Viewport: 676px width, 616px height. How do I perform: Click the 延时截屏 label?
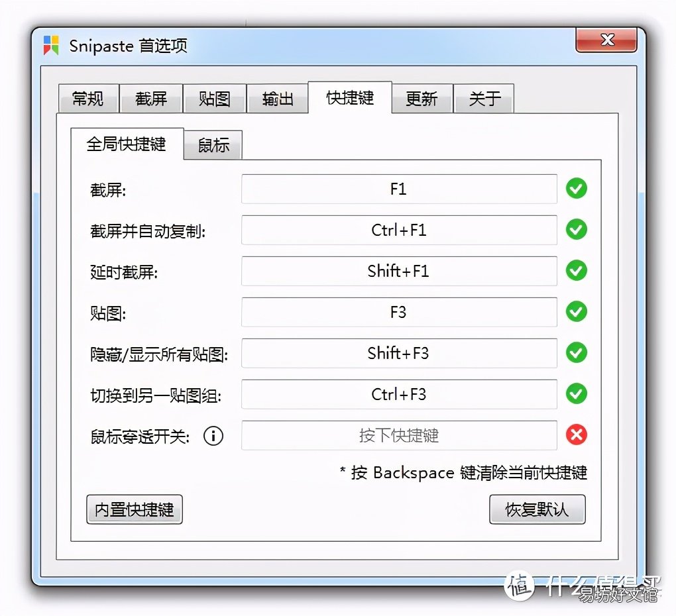coord(124,272)
